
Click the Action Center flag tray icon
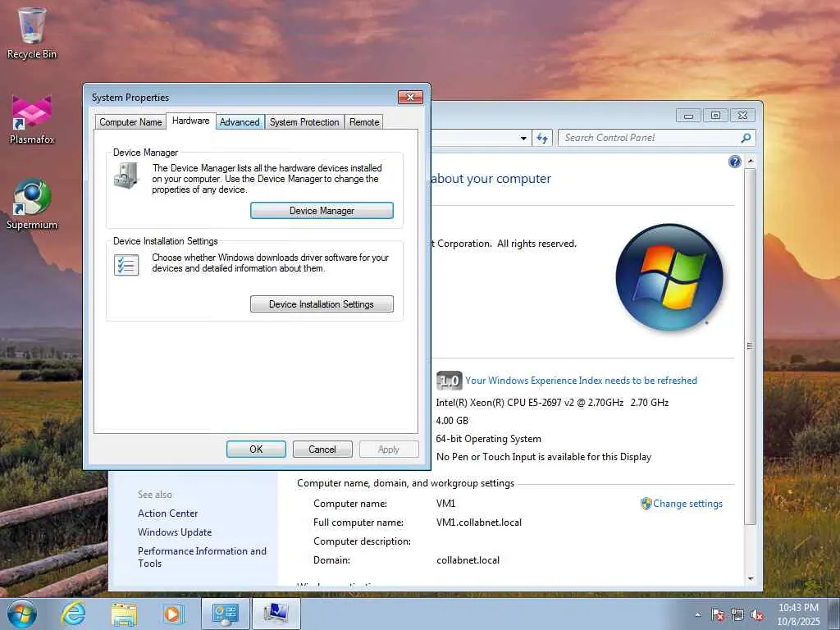click(718, 615)
